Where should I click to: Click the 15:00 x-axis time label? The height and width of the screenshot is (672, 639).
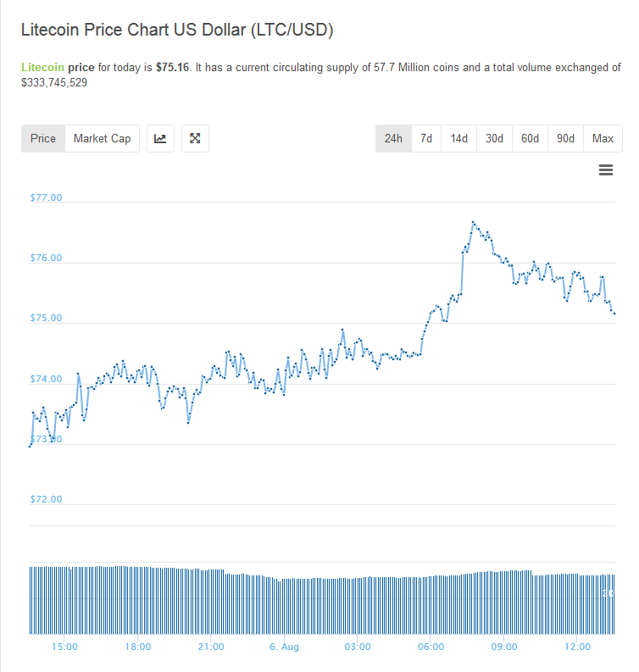click(x=64, y=647)
